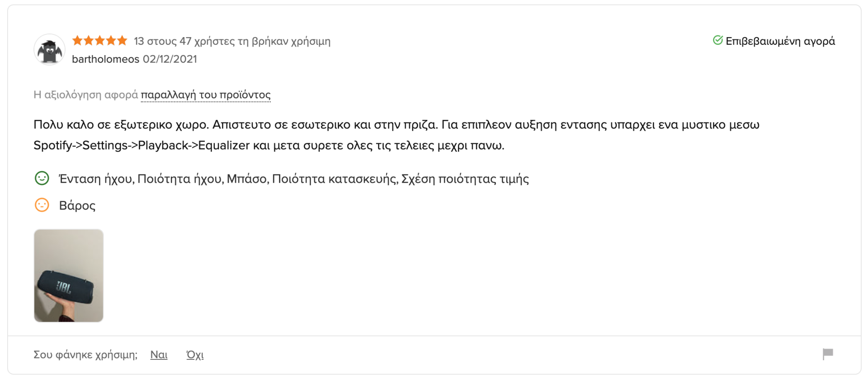
Task: Click the "Βάρος" con label
Action: [77, 206]
